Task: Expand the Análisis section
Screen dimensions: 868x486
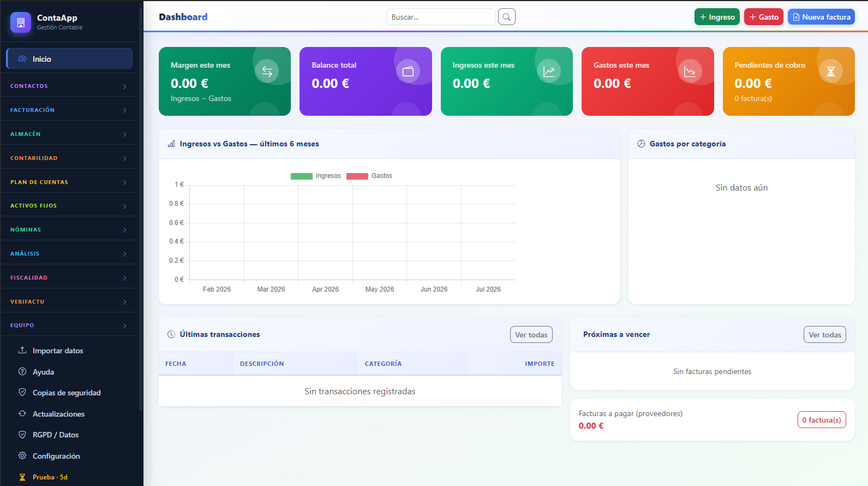Action: (x=69, y=254)
